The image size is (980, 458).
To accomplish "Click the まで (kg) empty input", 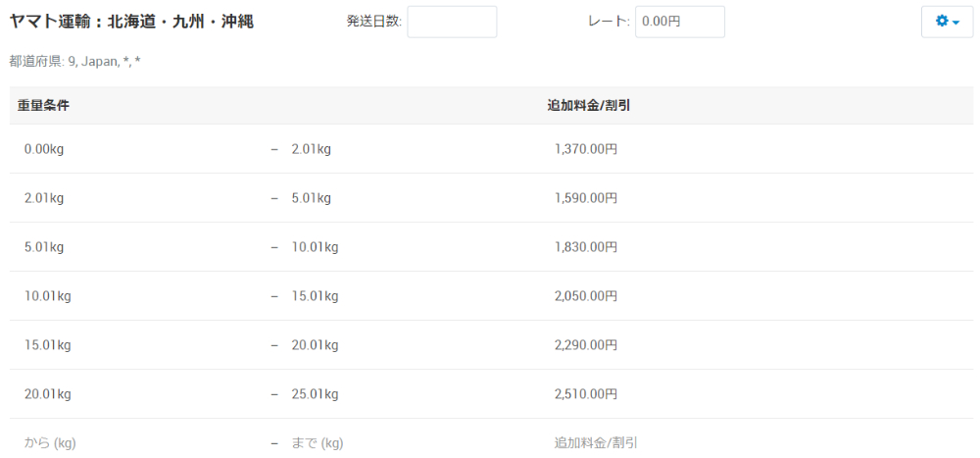I will tap(318, 443).
